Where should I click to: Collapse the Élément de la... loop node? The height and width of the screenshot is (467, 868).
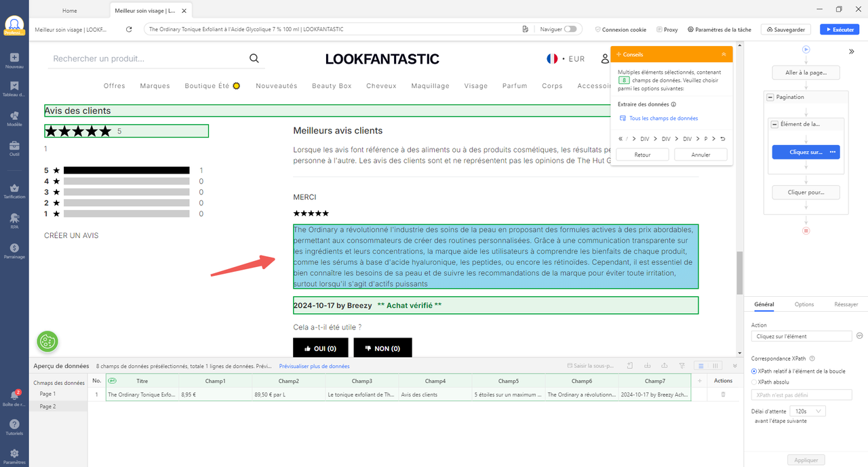pos(774,124)
